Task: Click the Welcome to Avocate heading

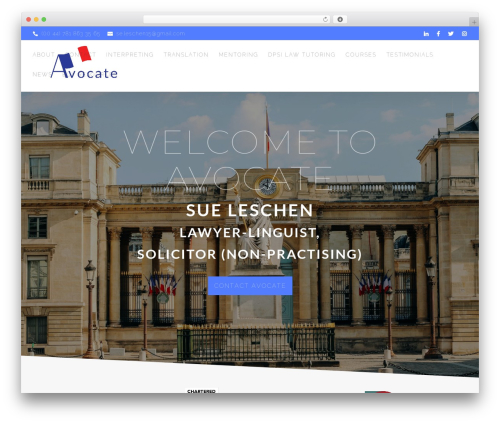Action: [250, 161]
